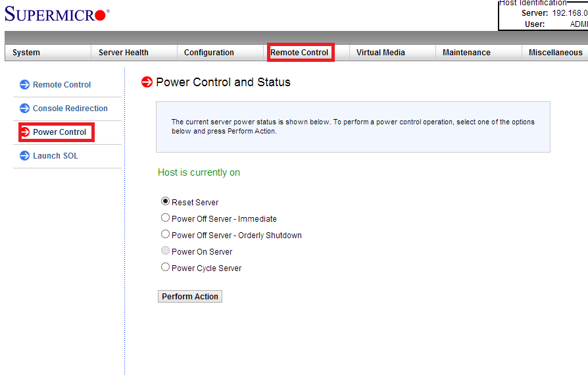The width and height of the screenshot is (588, 375).
Task: Go to the Maintenance tab
Action: click(x=466, y=53)
